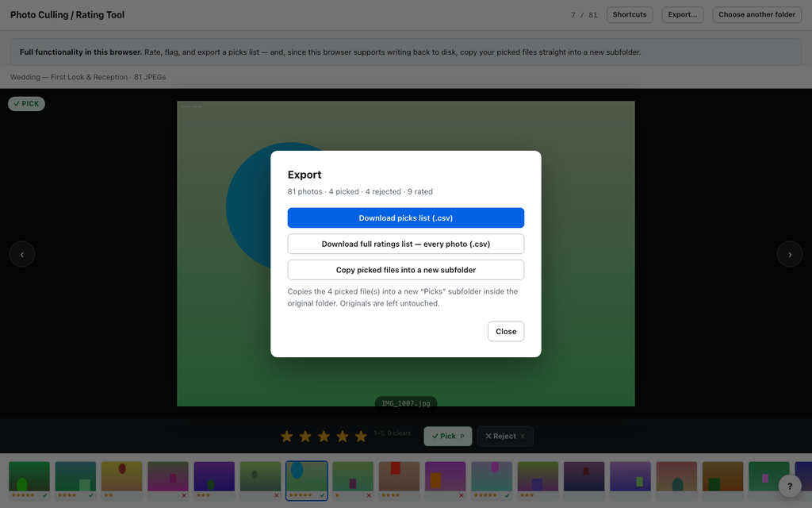This screenshot has height=508, width=812.
Task: Set rating to four stars
Action: [343, 437]
